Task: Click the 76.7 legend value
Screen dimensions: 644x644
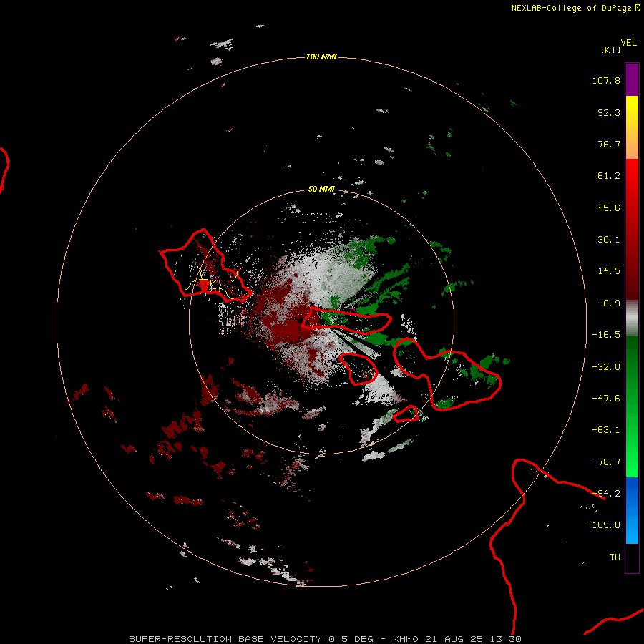Action: 609,144
